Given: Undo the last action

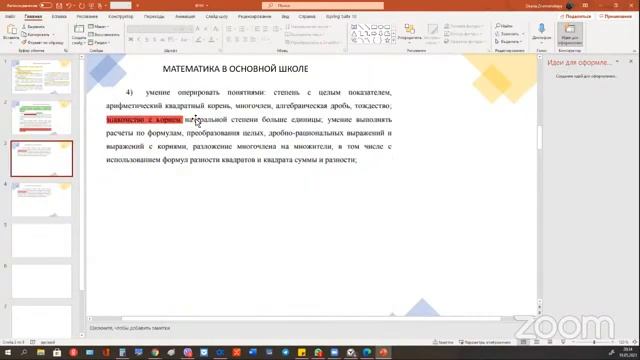Looking at the screenshot, I should [x=69, y=6].
